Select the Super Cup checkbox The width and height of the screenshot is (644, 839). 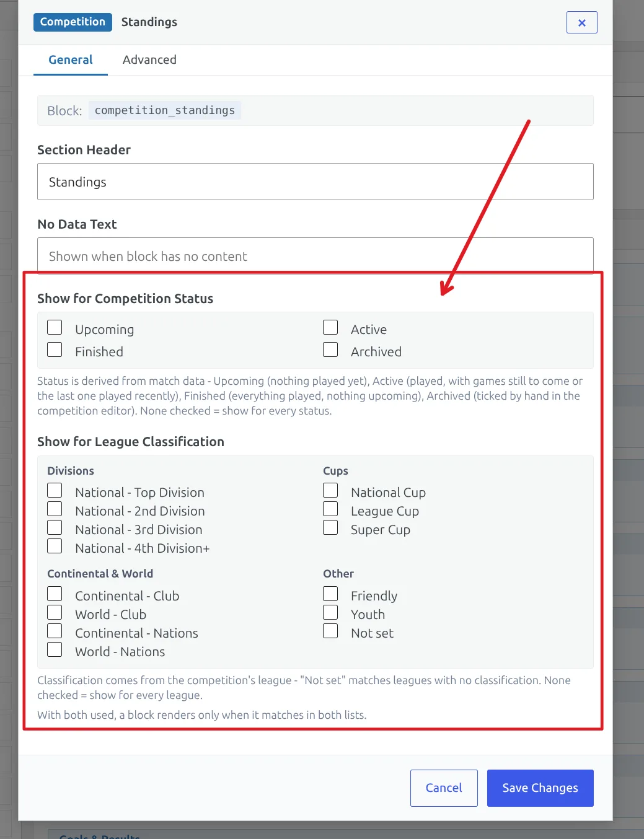[330, 527]
